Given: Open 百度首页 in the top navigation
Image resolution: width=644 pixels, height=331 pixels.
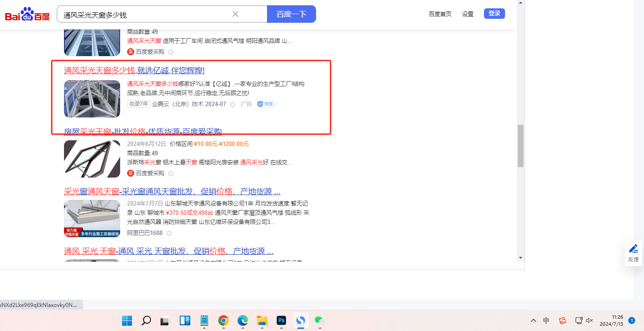Looking at the screenshot, I should pyautogui.click(x=440, y=14).
